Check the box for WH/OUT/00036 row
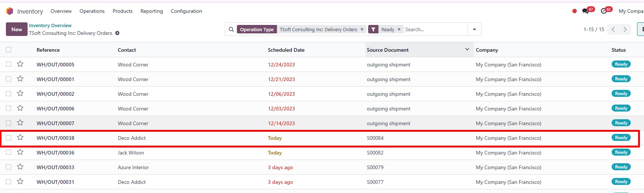This screenshot has width=644, height=193. point(8,152)
